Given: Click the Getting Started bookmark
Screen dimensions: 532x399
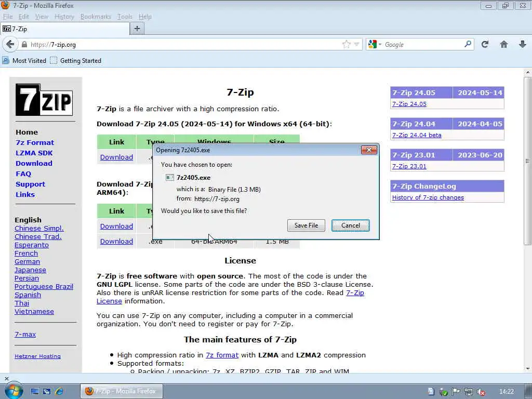Looking at the screenshot, I should click(76, 61).
